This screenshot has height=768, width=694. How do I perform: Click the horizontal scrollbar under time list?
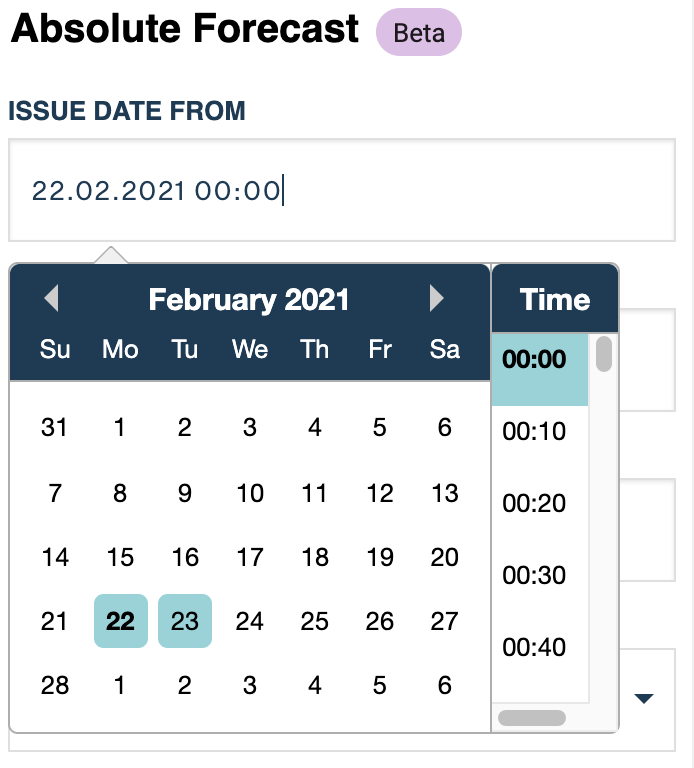click(532, 718)
